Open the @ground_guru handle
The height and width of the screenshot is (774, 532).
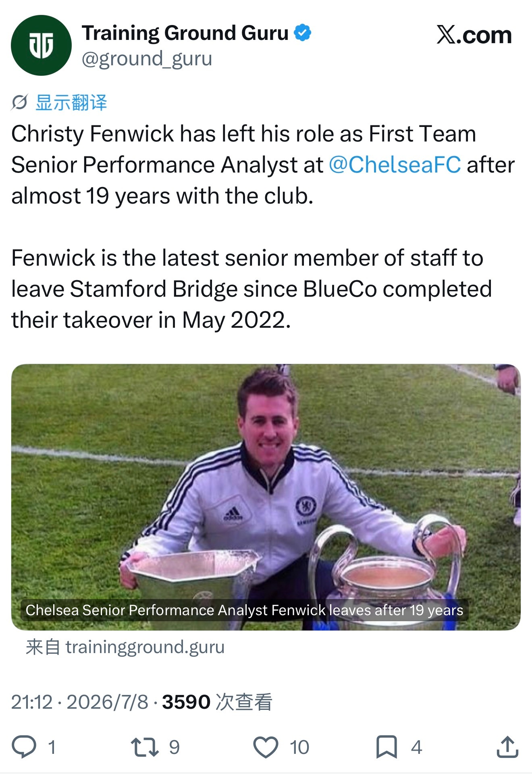coord(147,59)
